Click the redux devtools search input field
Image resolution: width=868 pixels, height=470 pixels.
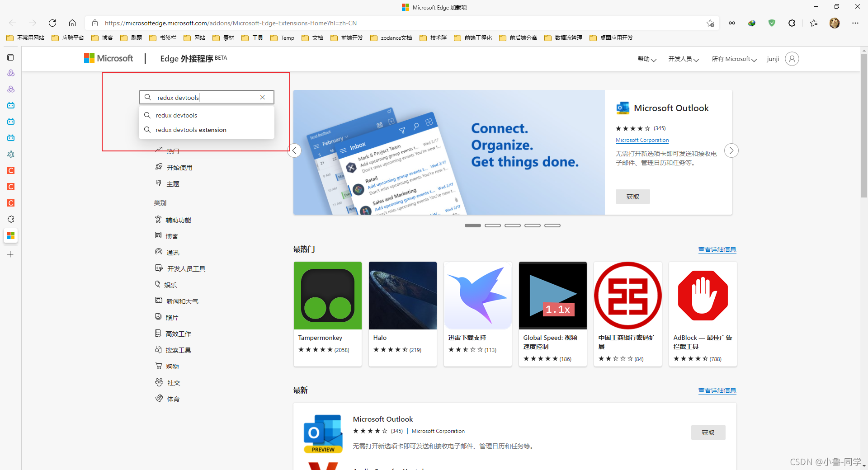coord(207,97)
